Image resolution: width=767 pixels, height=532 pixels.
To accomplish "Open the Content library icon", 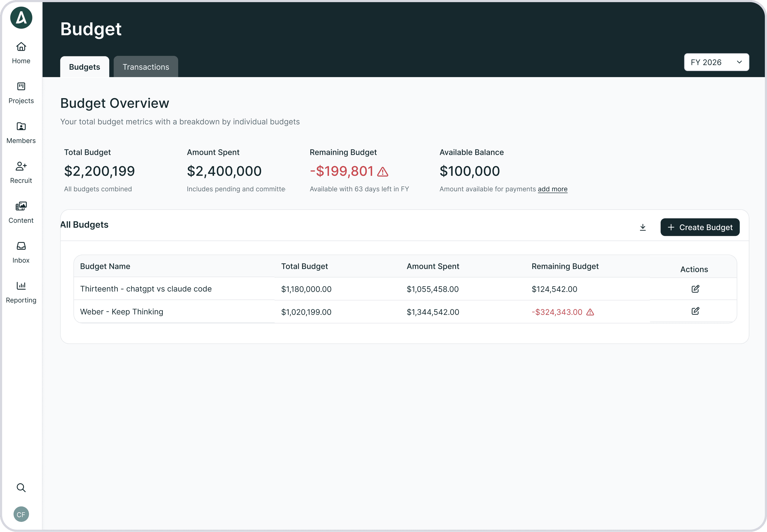I will coord(21,206).
